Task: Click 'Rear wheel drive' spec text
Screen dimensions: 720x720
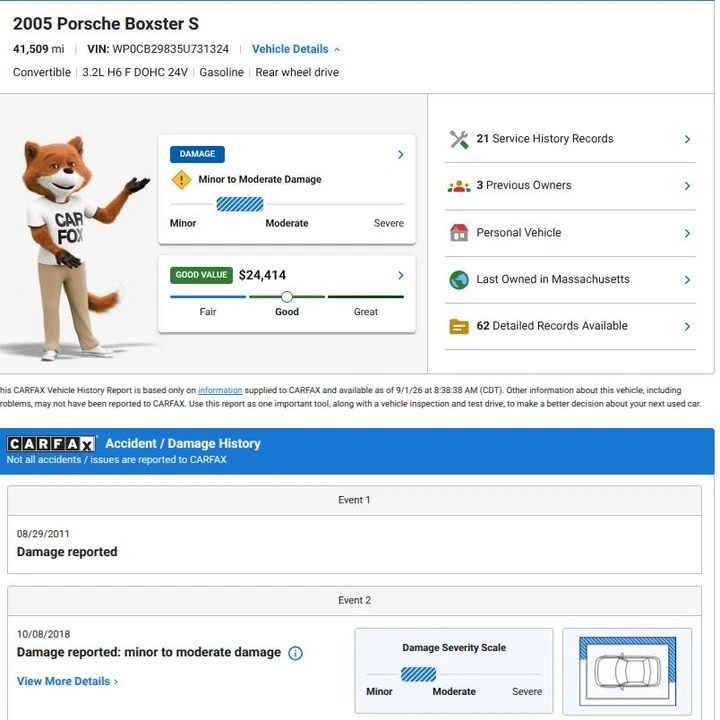Action: coord(297,73)
